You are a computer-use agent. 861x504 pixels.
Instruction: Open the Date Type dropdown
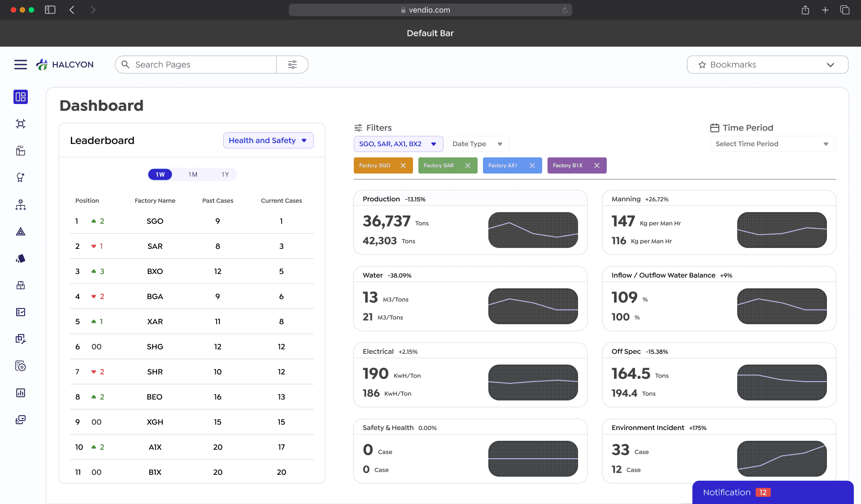point(478,144)
